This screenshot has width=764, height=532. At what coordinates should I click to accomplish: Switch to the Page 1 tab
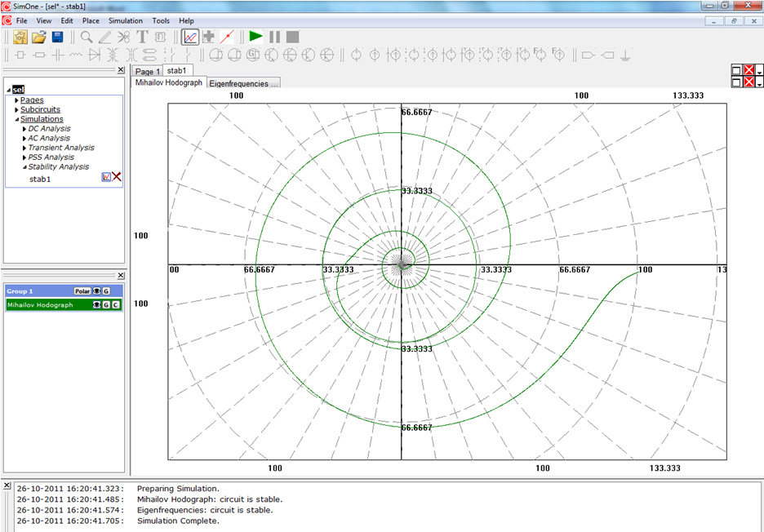pyautogui.click(x=147, y=72)
